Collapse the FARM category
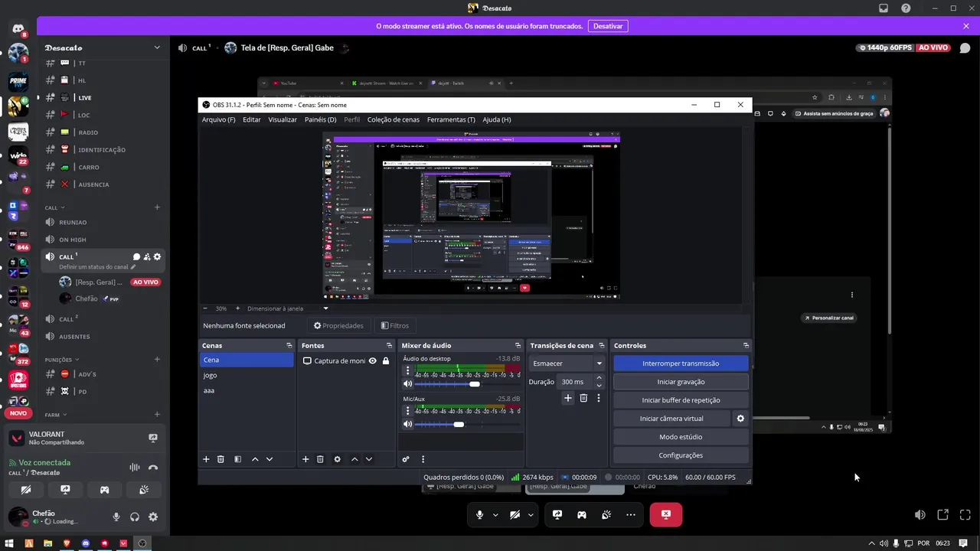This screenshot has width=980, height=551. [55, 415]
